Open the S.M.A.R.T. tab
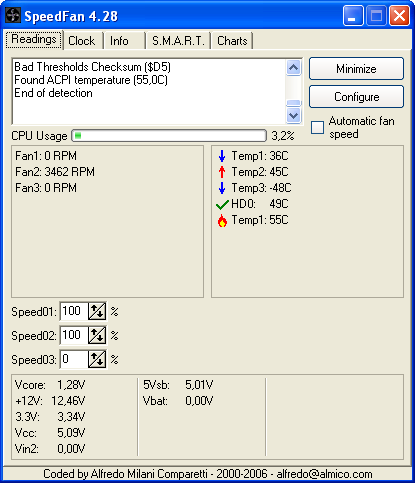Viewport: 415px width, 483px height. pyautogui.click(x=178, y=41)
